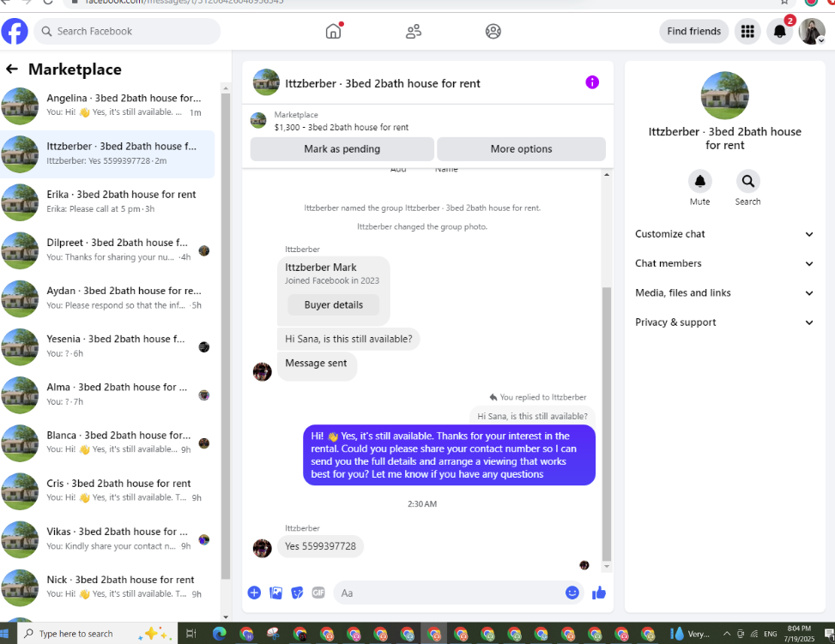Open notifications bell with badge 2
This screenshot has height=644, width=835.
click(779, 32)
